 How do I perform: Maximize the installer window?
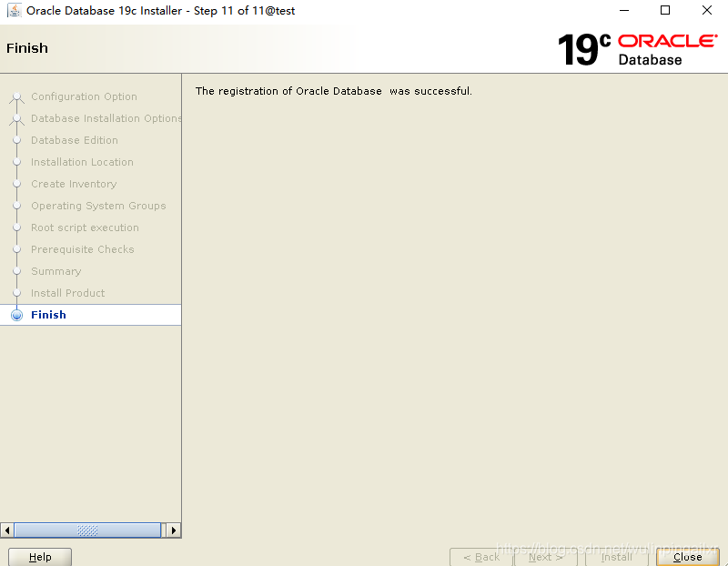[665, 10]
